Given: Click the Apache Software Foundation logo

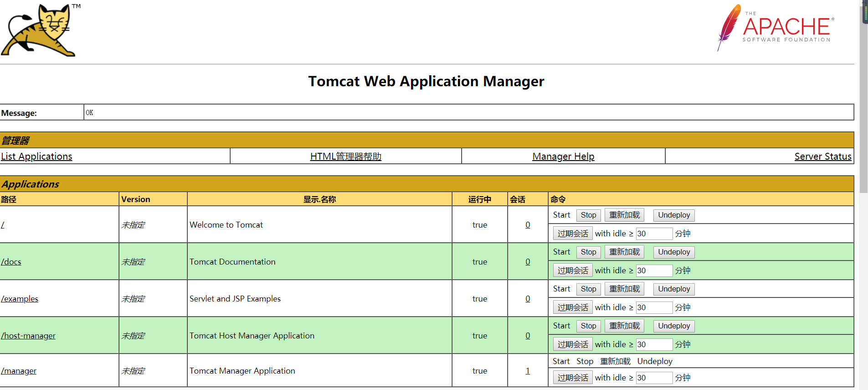Looking at the screenshot, I should (776, 28).
